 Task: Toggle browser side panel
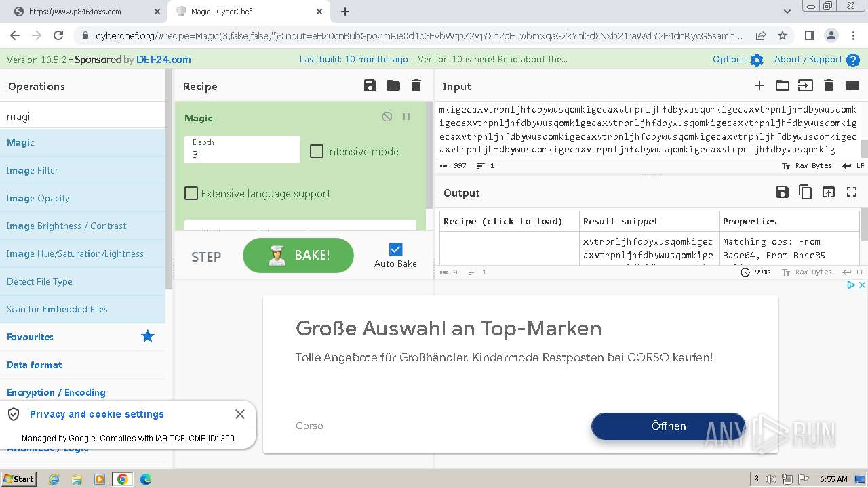tap(809, 35)
